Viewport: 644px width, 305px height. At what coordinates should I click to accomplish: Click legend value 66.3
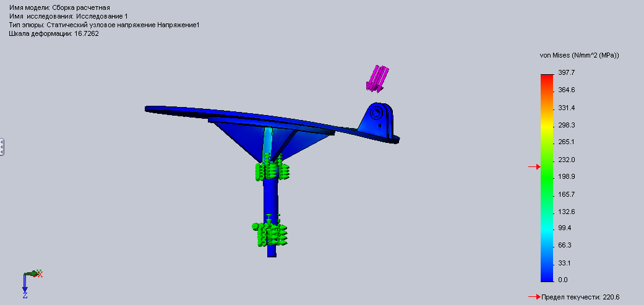tap(565, 246)
